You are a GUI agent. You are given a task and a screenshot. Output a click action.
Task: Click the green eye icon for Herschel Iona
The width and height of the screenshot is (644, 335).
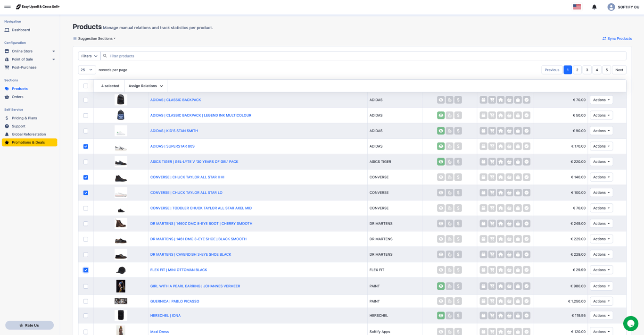pyautogui.click(x=441, y=316)
